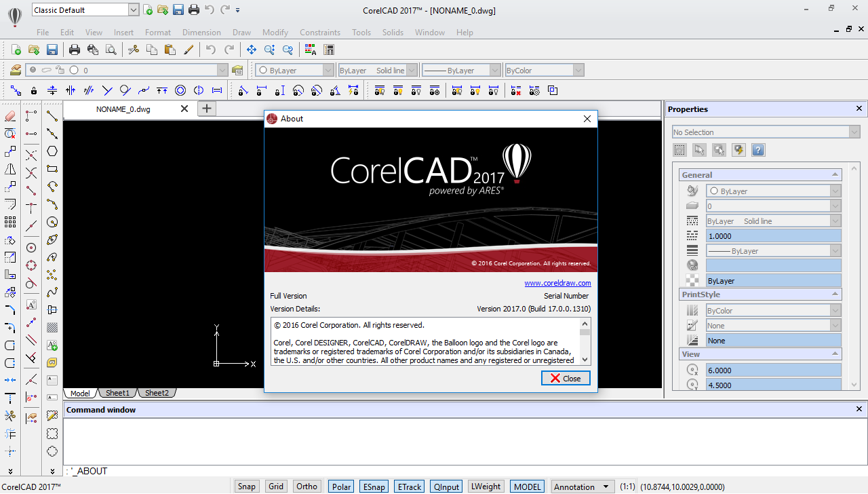Select the Line tool in draw toolbar

point(52,116)
